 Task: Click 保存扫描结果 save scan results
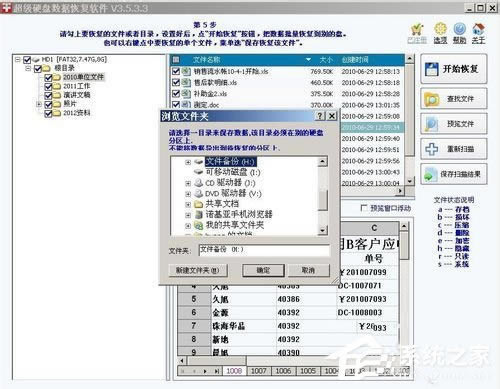454,174
